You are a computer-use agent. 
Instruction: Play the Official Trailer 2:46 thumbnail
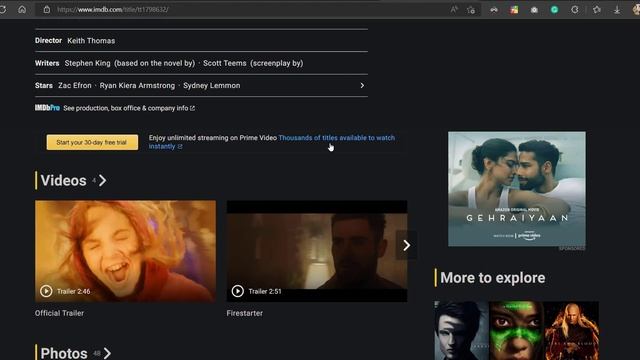pyautogui.click(x=125, y=251)
